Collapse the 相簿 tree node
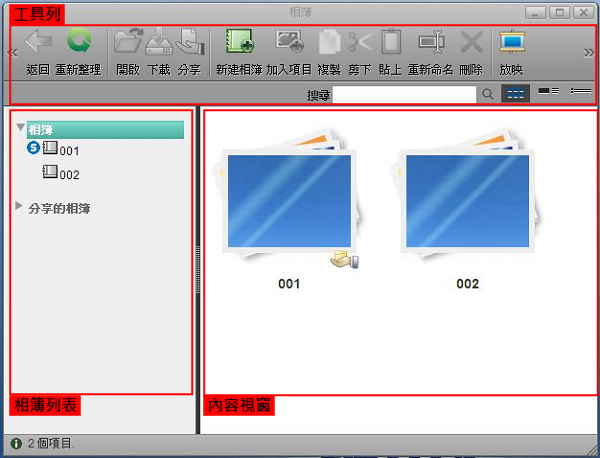600x458 pixels. [x=21, y=129]
